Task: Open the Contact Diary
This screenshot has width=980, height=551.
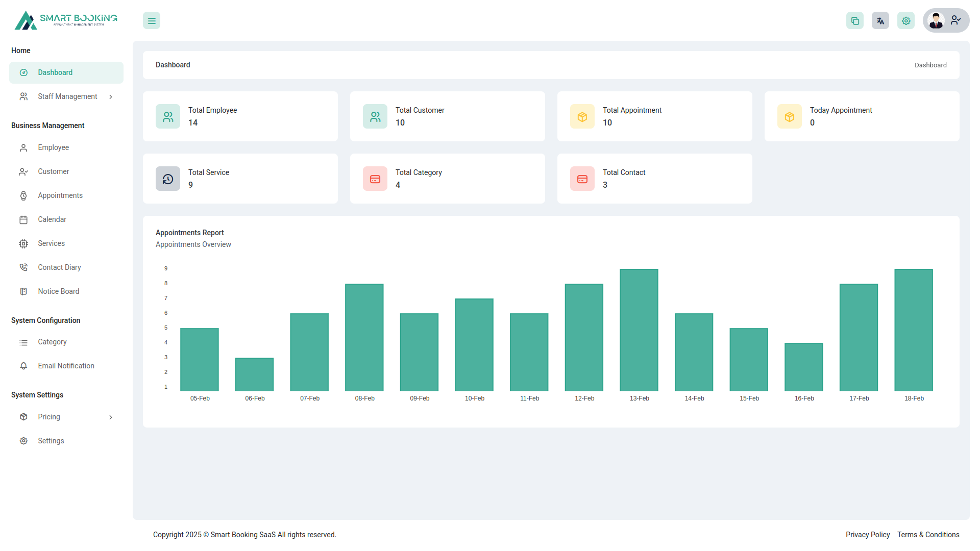Action: 59,267
